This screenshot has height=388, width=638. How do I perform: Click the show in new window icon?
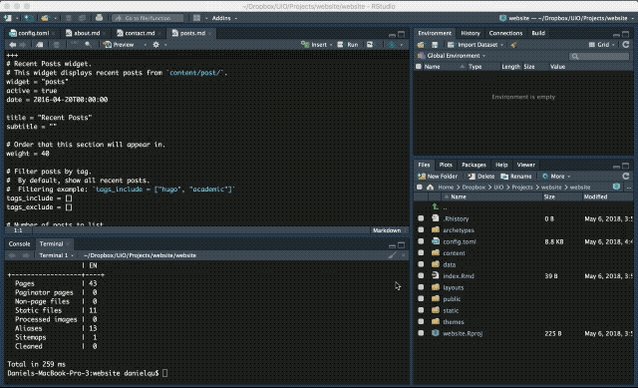39,45
